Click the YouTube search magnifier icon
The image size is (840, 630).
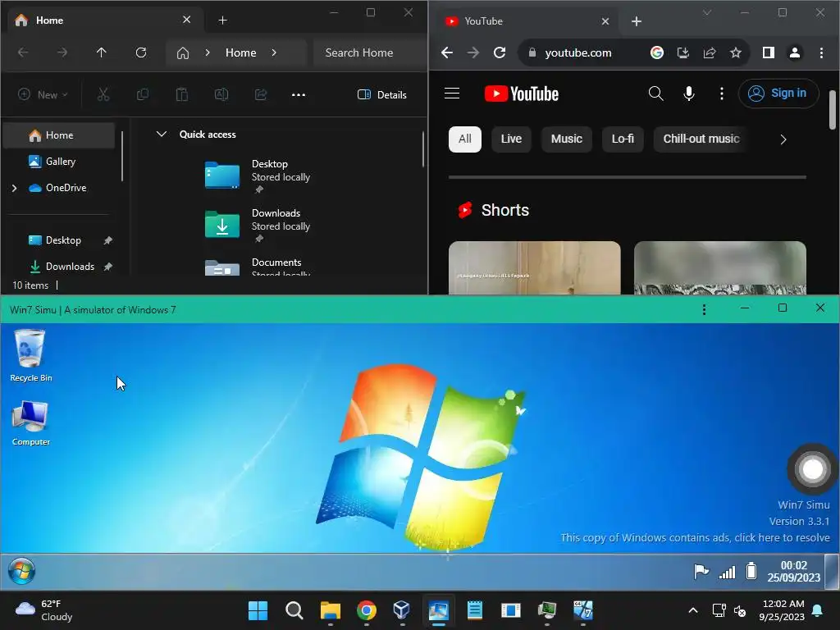pos(655,94)
